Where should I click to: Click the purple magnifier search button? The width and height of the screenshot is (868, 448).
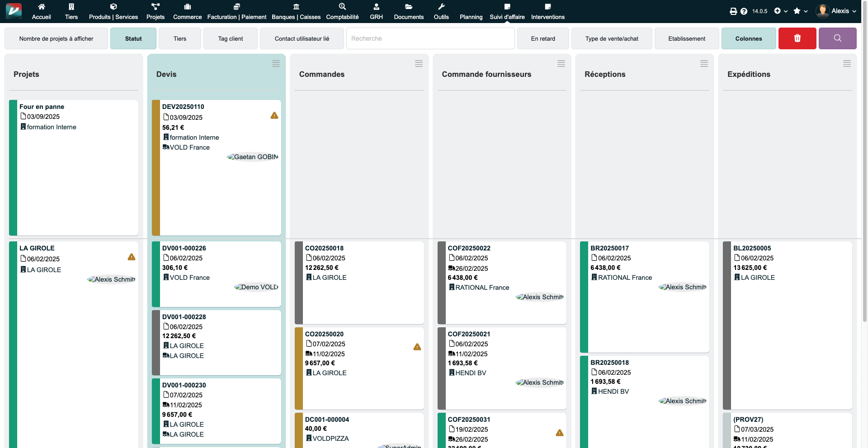click(x=837, y=38)
